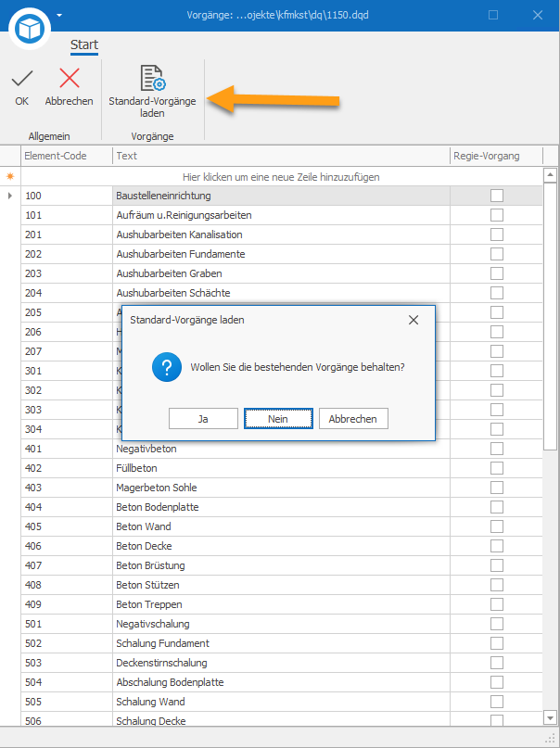The height and width of the screenshot is (748, 560).
Task: Click element code 301 cell
Action: point(67,371)
